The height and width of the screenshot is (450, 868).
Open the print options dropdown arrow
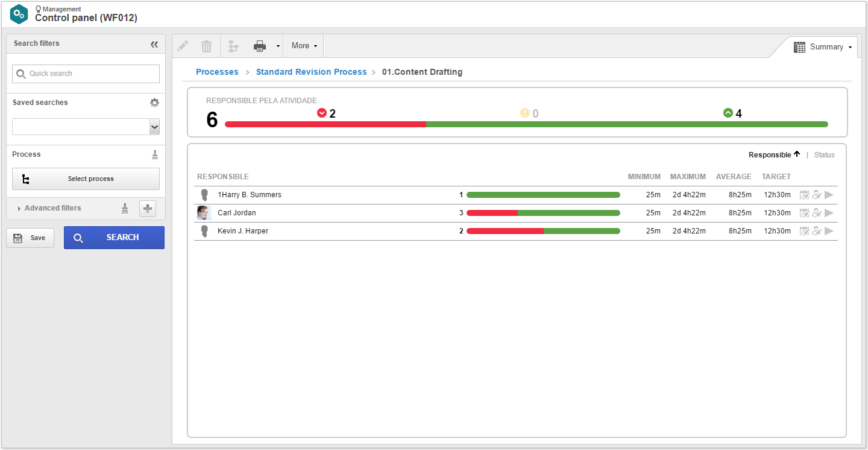coord(278,46)
